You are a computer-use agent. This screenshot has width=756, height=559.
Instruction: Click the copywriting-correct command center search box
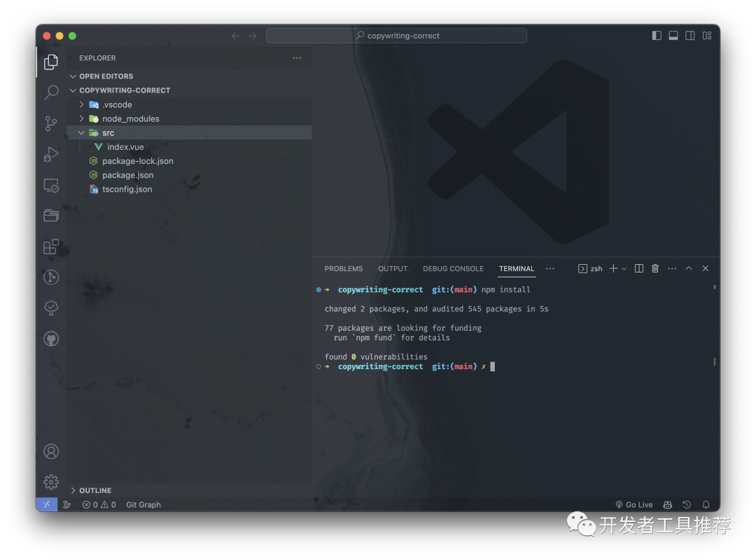(x=397, y=36)
